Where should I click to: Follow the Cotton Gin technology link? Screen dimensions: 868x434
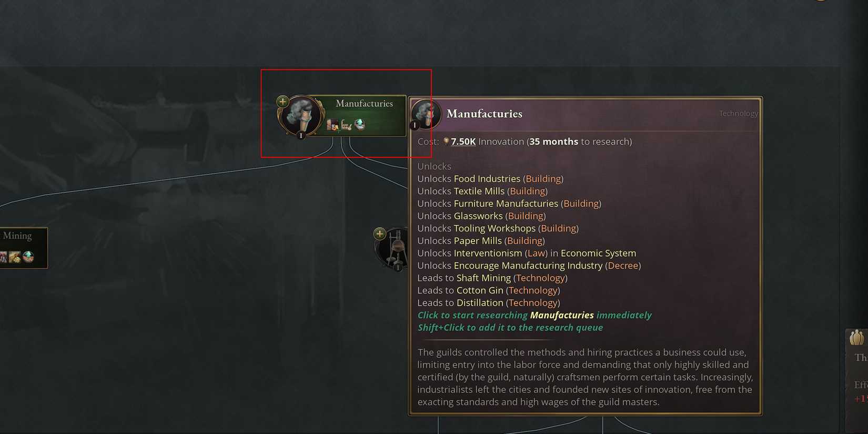(480, 290)
